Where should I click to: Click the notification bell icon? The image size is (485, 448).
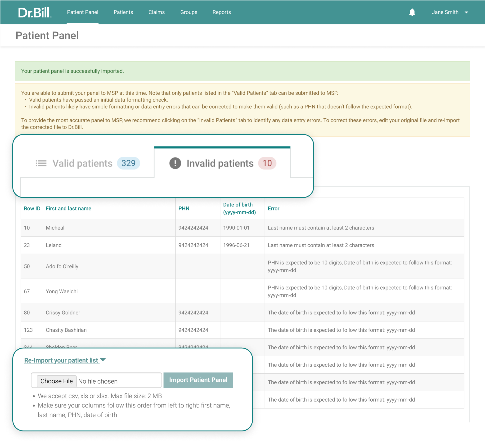[412, 12]
